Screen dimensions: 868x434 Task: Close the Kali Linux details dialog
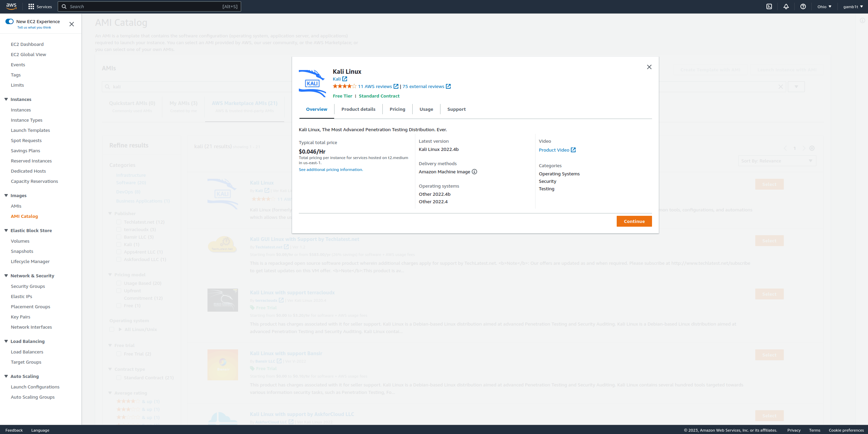pyautogui.click(x=649, y=67)
